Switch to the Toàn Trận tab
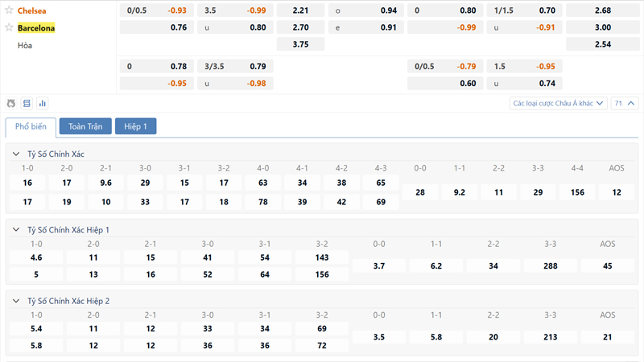The width and height of the screenshot is (644, 362). point(85,126)
